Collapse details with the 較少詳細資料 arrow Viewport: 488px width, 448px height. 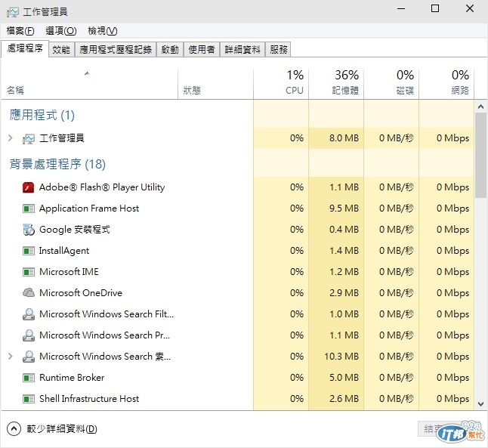coord(14,428)
